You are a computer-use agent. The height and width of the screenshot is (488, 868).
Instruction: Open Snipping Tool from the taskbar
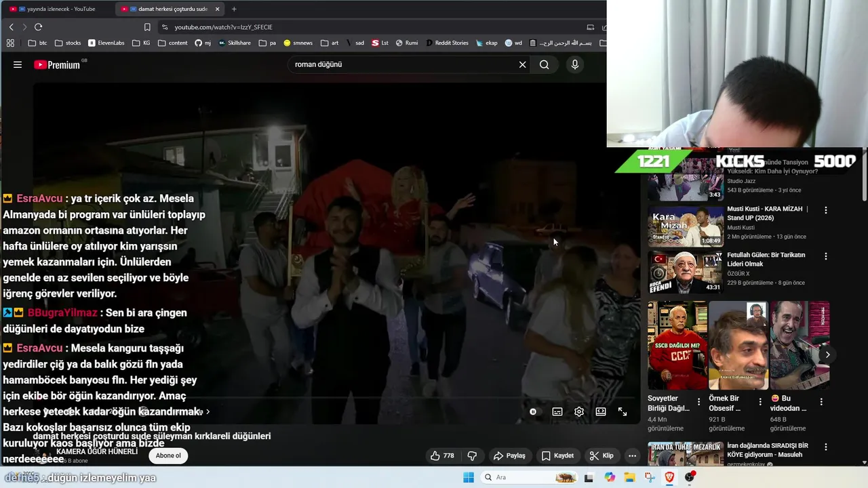pyautogui.click(x=650, y=477)
